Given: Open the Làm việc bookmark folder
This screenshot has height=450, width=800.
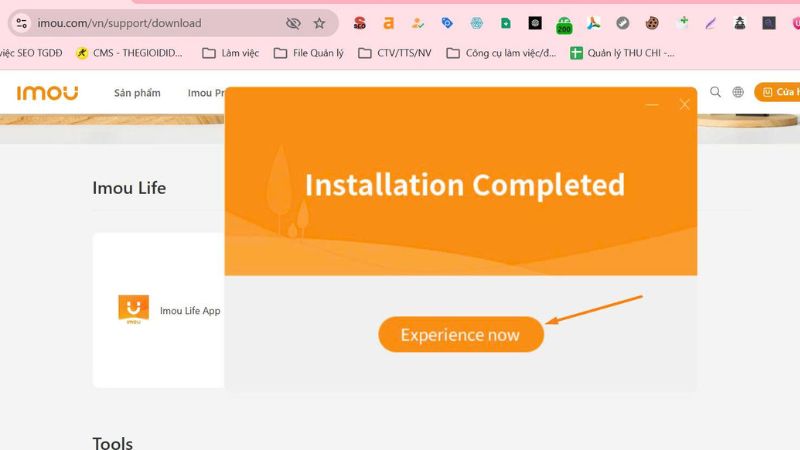Looking at the screenshot, I should pyautogui.click(x=231, y=53).
